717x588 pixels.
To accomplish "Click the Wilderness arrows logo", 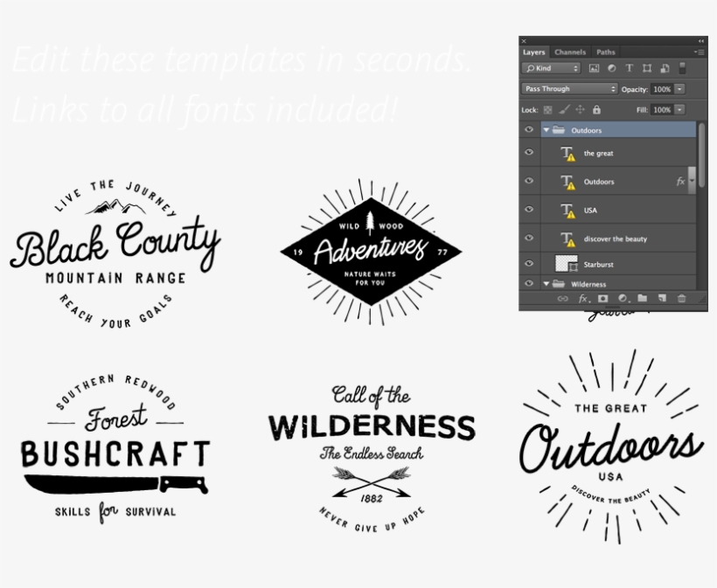I will pyautogui.click(x=372, y=459).
